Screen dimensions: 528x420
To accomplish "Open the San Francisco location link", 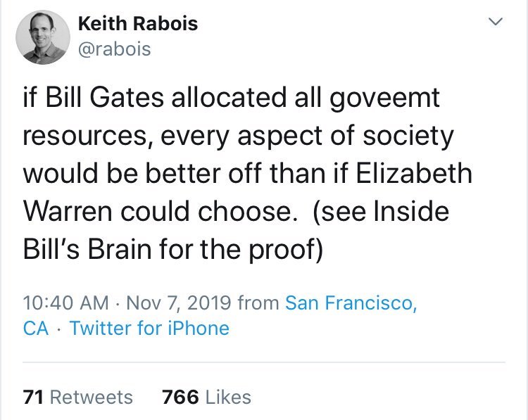I will 350,303.
